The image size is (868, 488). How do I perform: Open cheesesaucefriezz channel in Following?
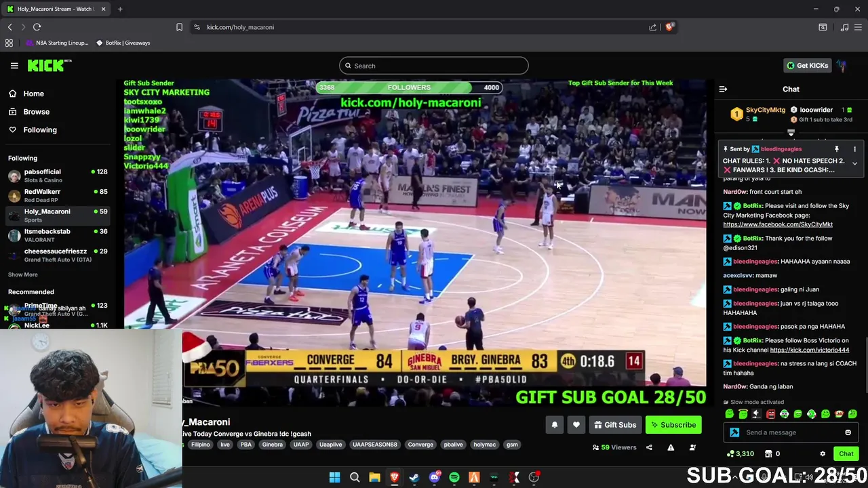point(58,255)
